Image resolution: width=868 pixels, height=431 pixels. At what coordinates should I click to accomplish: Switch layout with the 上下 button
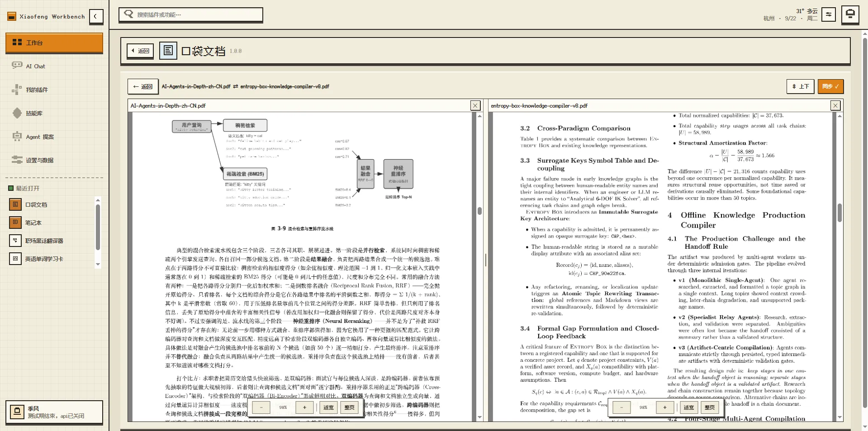800,86
